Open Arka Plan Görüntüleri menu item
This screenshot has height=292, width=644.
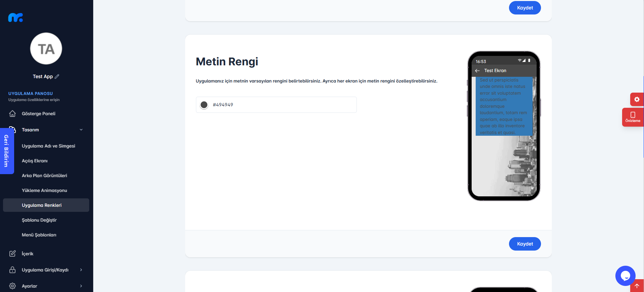pyautogui.click(x=44, y=175)
